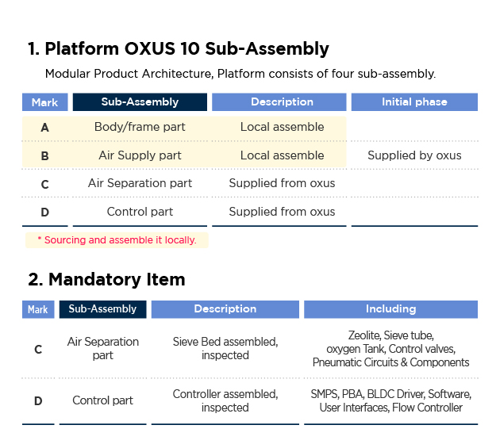Click the "Platform OXUS 10 Sub-Assembly" heading
The width and height of the screenshot is (500, 448).
click(x=178, y=48)
